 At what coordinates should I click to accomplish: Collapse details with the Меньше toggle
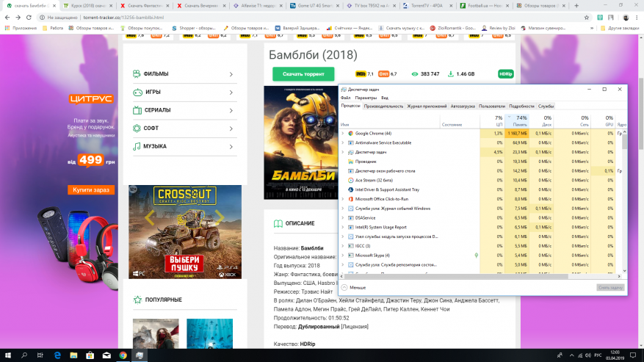(354, 287)
